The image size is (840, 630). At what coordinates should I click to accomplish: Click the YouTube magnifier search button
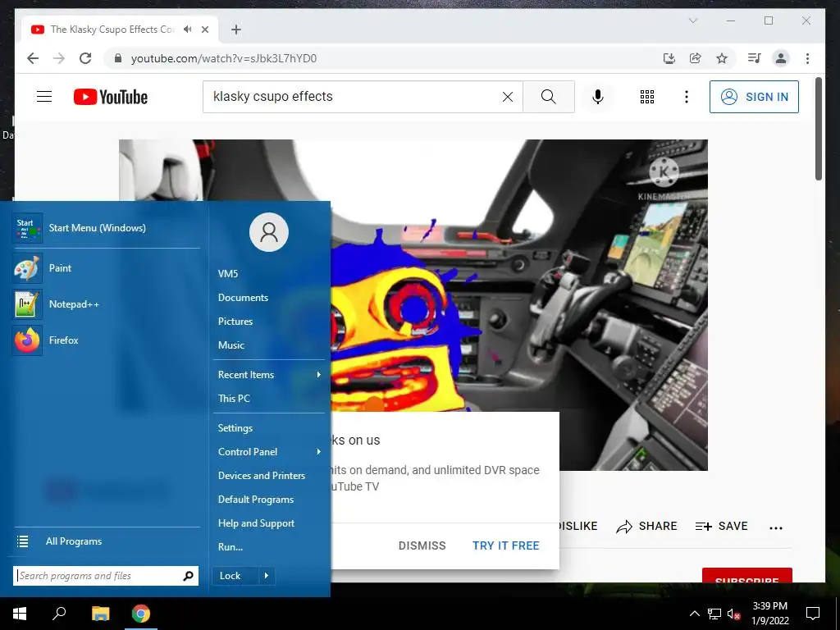pos(549,97)
